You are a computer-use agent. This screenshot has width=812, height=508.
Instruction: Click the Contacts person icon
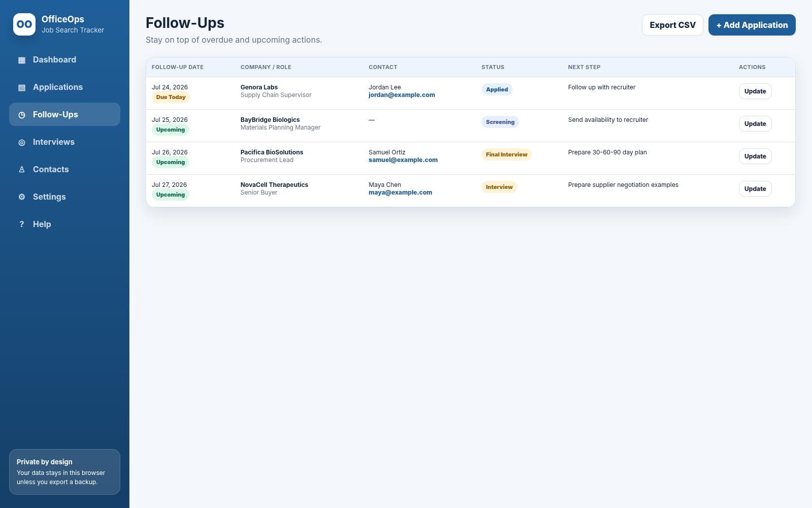[x=22, y=170]
